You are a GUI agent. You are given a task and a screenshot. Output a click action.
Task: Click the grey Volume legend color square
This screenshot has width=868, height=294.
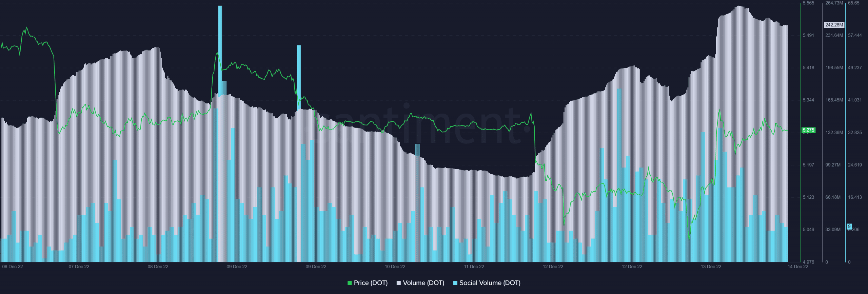(398, 283)
